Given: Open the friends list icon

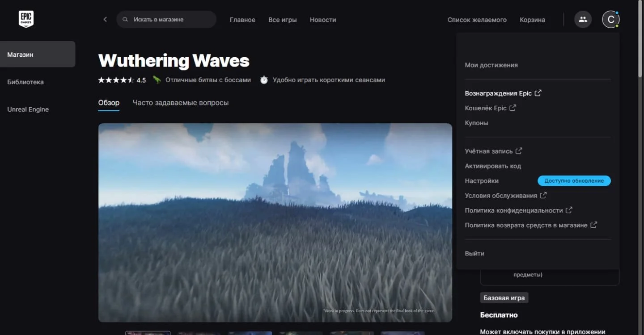Looking at the screenshot, I should tap(583, 20).
